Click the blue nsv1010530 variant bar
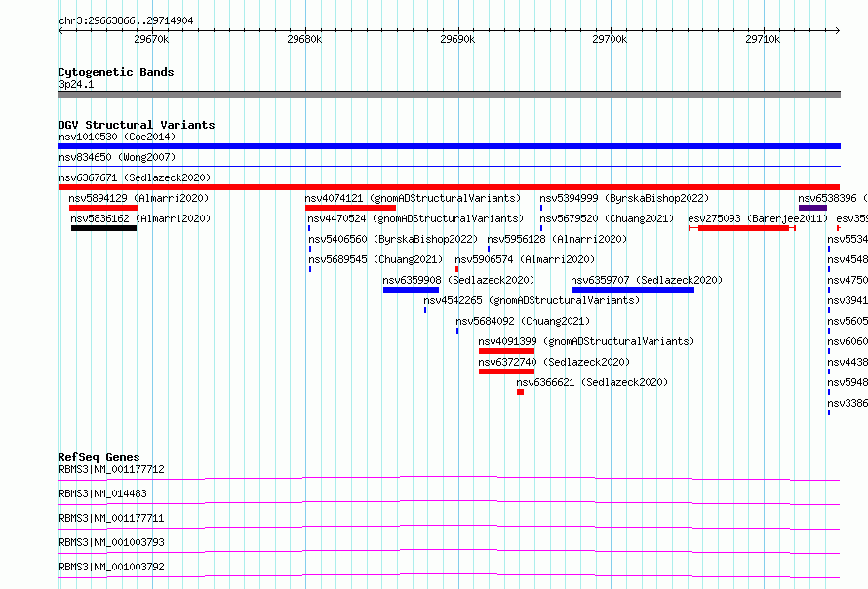The height and width of the screenshot is (589, 868). coord(449,146)
